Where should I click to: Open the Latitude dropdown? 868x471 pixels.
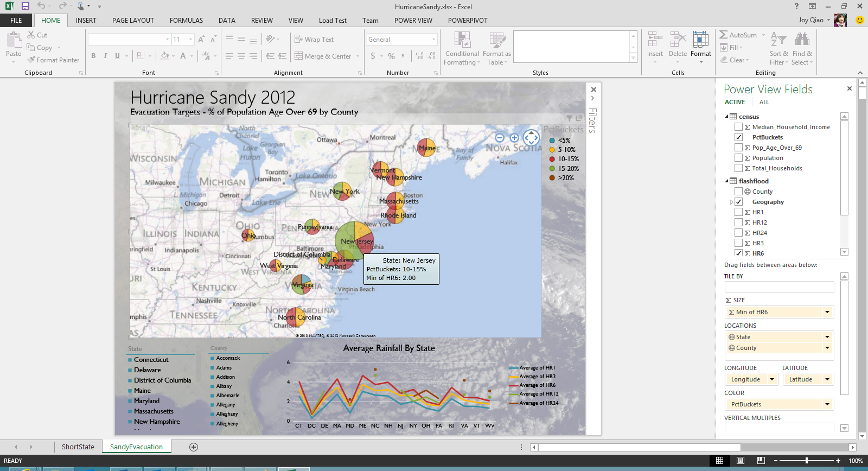click(827, 379)
